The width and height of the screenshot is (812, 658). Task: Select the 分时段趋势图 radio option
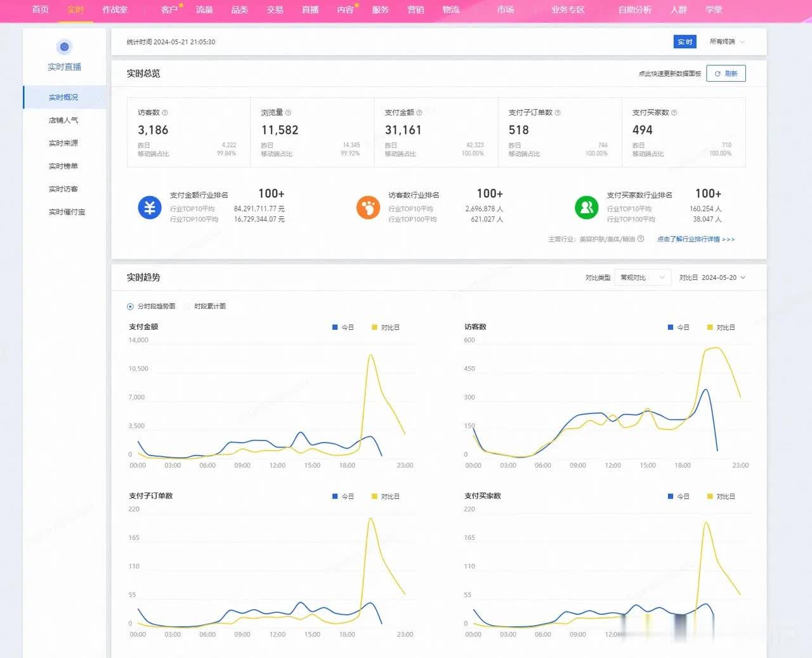[x=131, y=306]
